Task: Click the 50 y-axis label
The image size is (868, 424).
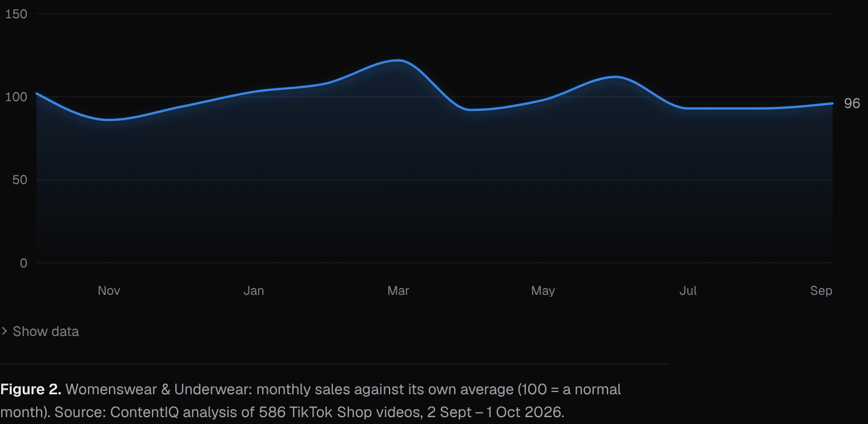Action: (x=19, y=179)
